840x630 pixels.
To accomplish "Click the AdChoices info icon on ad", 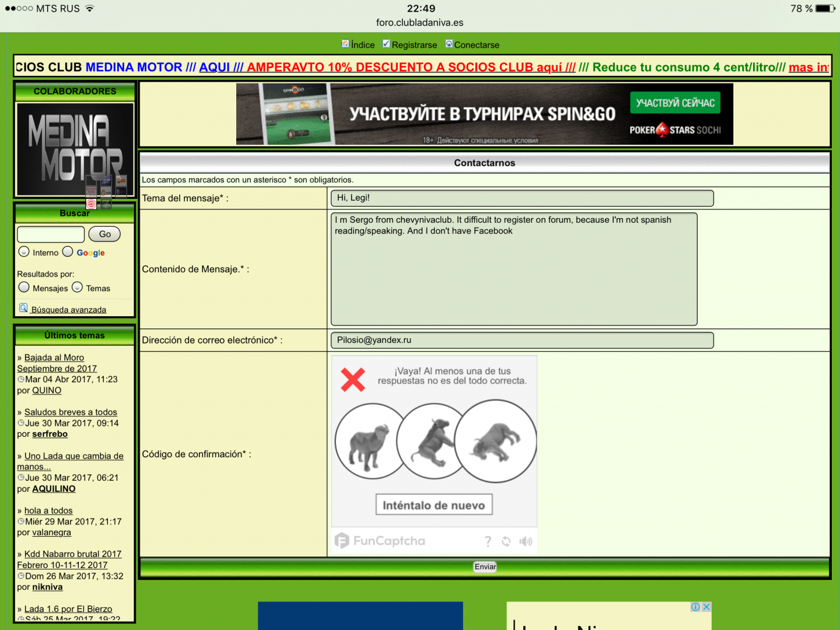I will [695, 607].
